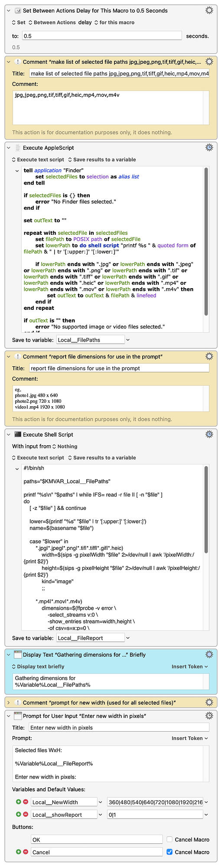Open variable dropdown beside Local__NewWidth name
Image resolution: width=222 pixels, height=868 pixels.
tap(101, 802)
